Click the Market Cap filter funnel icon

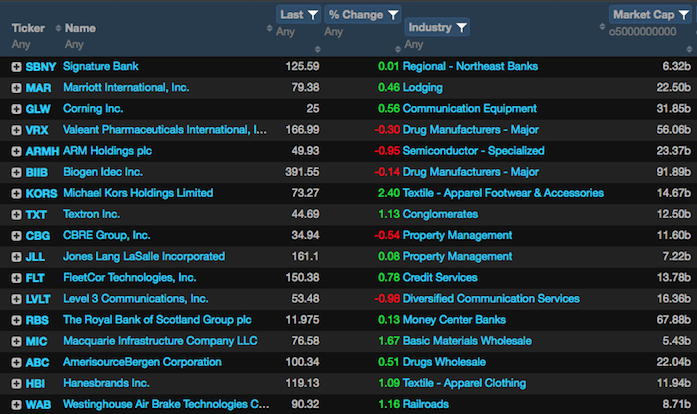[x=684, y=15]
